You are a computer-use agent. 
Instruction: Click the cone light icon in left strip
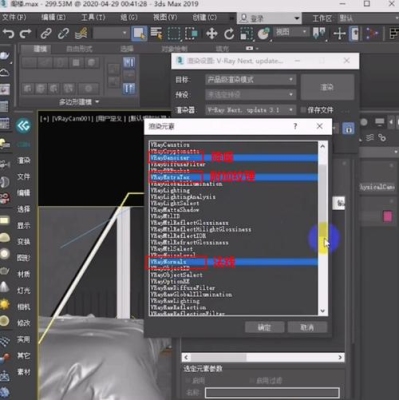(x=5, y=287)
